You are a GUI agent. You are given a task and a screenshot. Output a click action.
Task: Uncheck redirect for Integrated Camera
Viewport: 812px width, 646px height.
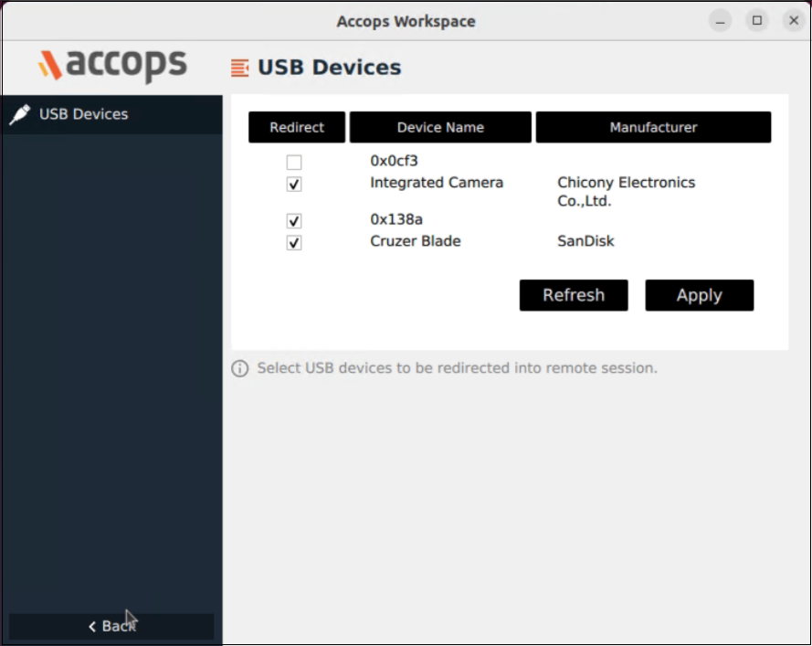pyautogui.click(x=293, y=185)
